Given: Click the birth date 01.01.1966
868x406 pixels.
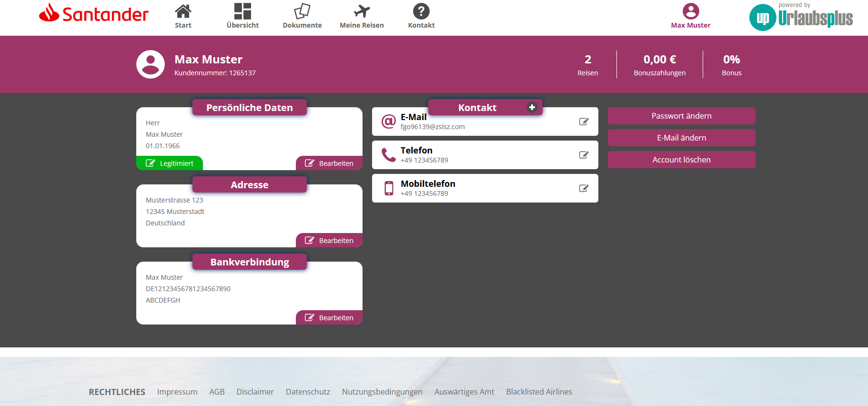Looking at the screenshot, I should 163,146.
